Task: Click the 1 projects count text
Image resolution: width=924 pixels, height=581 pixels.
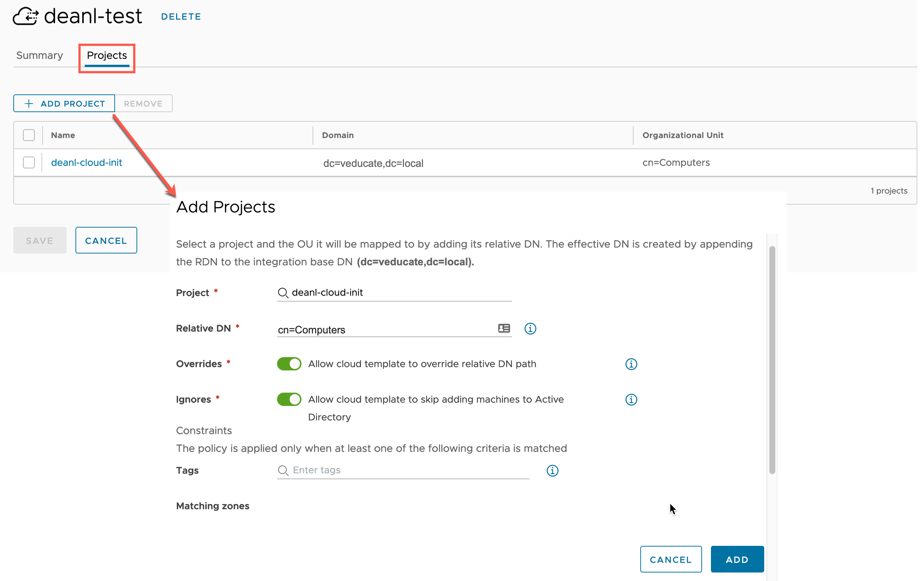Action: [x=889, y=191]
